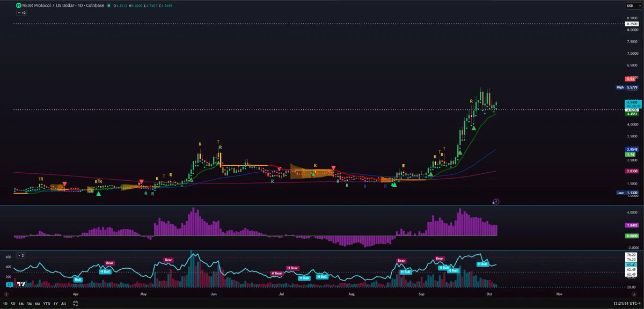
Task: Click the 1.8493 histogram value label
Action: pyautogui.click(x=632, y=225)
